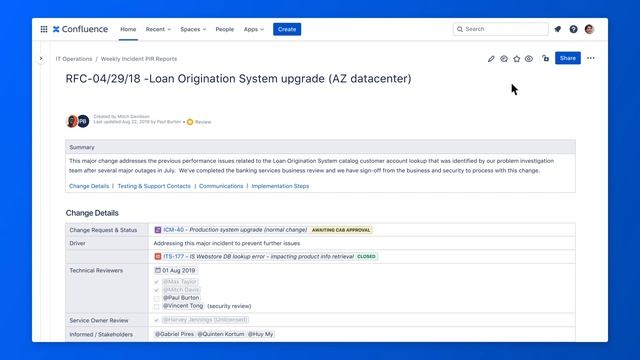Open the Spaces dropdown menu
640x360 pixels.
tap(193, 29)
